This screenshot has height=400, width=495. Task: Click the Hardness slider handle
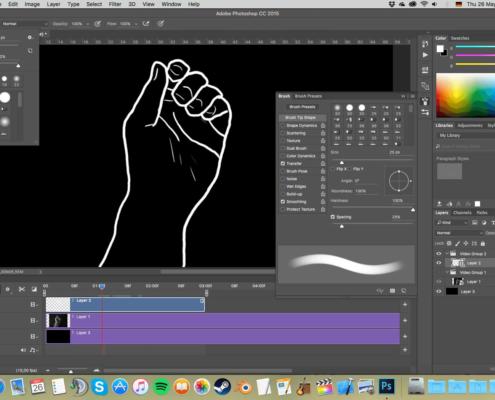tap(413, 210)
